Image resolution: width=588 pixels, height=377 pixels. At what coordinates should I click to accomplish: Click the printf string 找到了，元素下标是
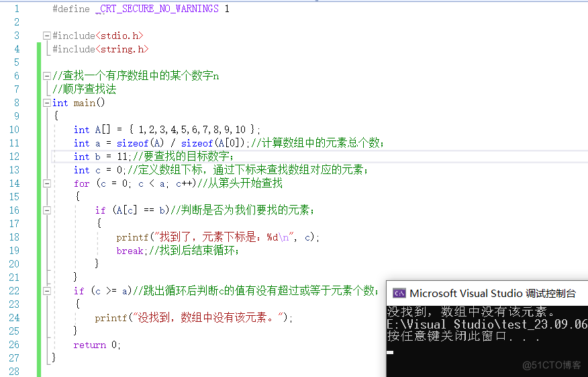click(208, 237)
